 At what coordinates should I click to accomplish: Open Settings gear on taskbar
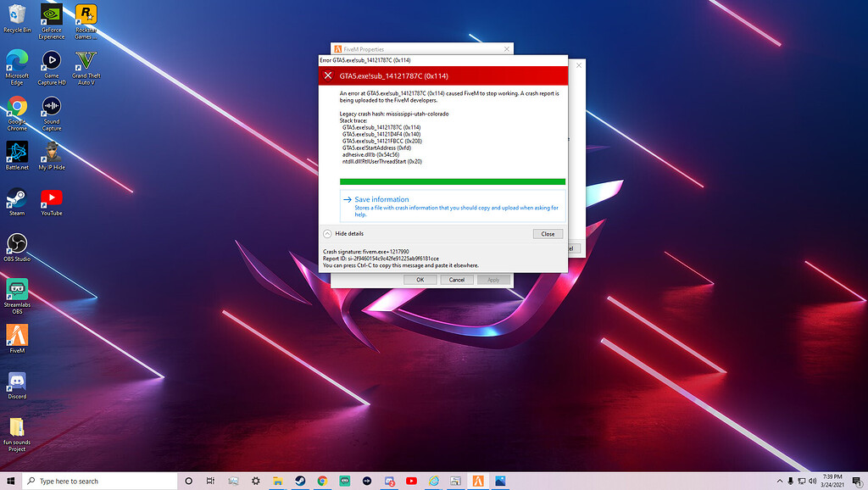point(255,481)
